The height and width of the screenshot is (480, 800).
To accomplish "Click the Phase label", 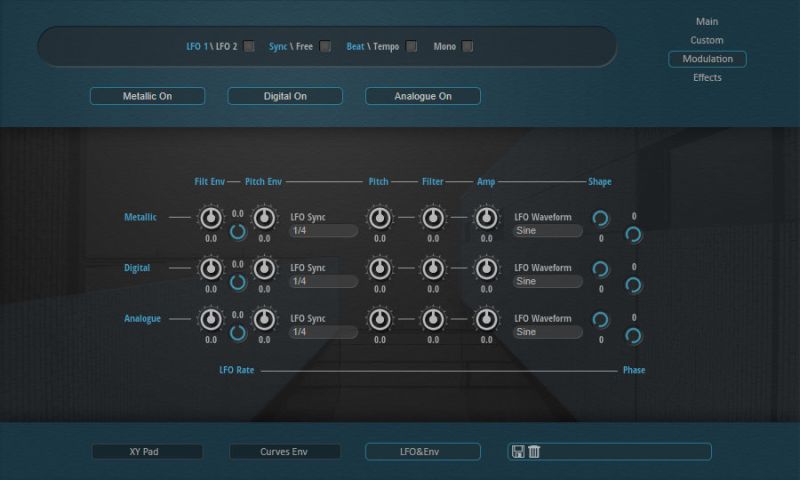I will [634, 370].
